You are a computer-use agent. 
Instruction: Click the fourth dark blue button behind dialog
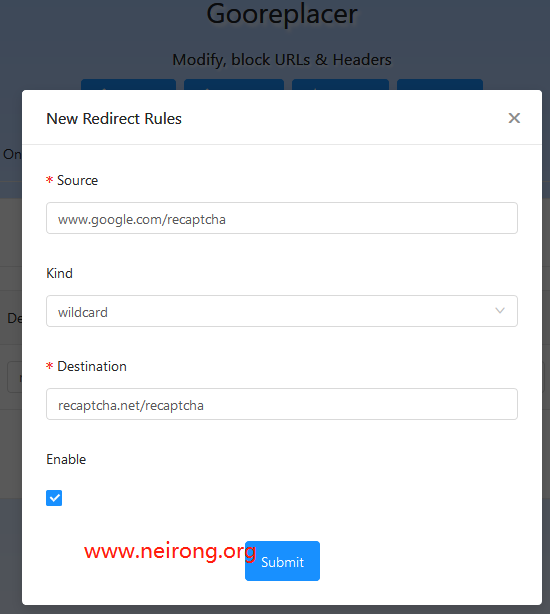[x=440, y=85]
